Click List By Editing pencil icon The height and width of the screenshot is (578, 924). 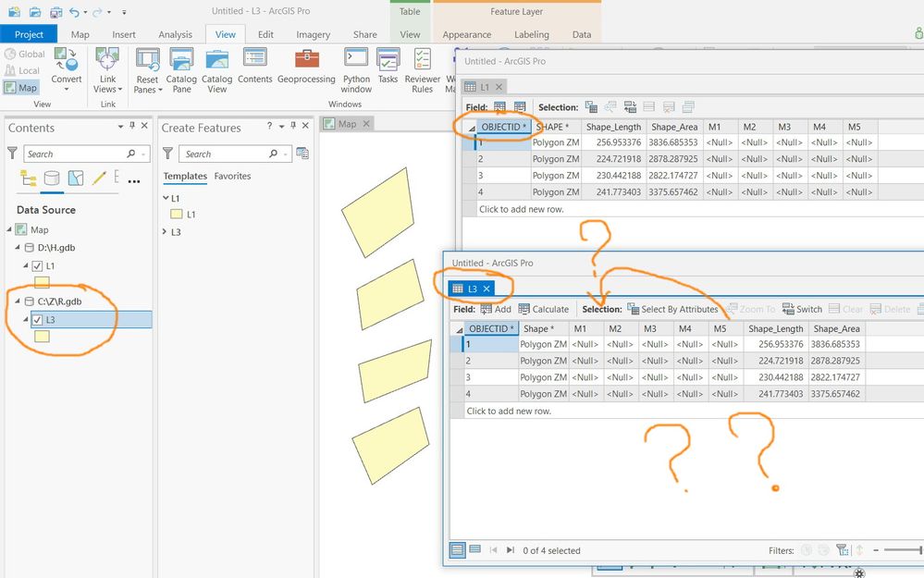pyautogui.click(x=99, y=178)
